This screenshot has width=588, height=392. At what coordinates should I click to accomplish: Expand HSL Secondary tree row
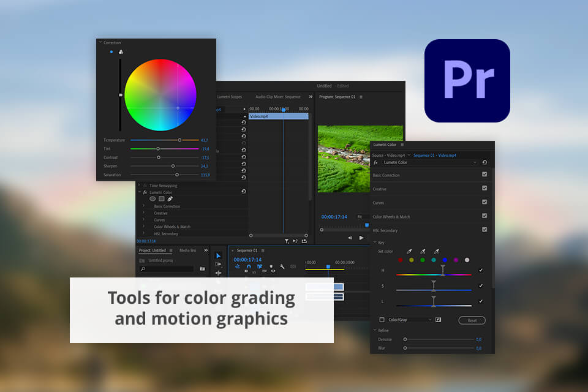point(143,234)
